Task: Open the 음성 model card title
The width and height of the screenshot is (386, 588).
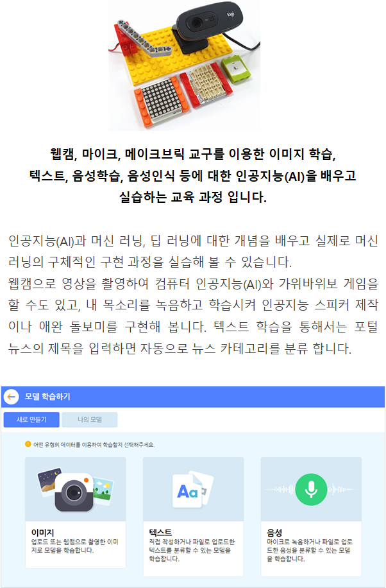Action: coord(274,532)
